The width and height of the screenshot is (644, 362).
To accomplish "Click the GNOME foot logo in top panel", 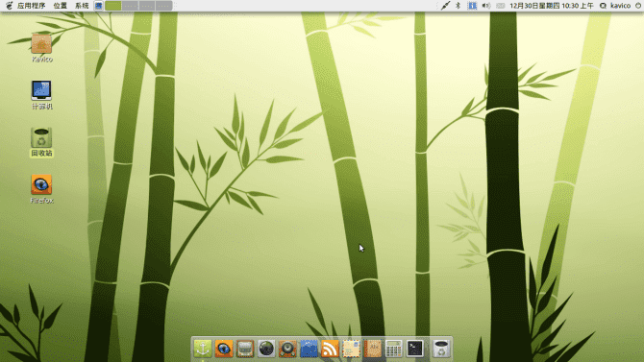I will coord(9,6).
